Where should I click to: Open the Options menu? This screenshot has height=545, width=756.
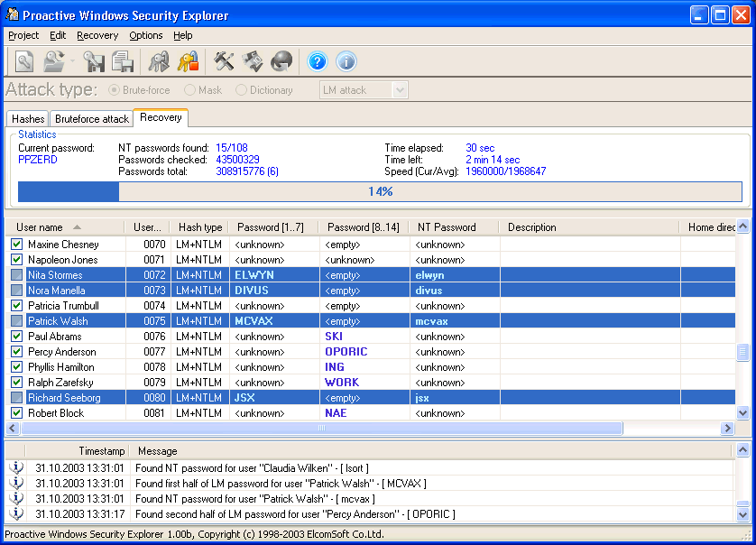145,35
